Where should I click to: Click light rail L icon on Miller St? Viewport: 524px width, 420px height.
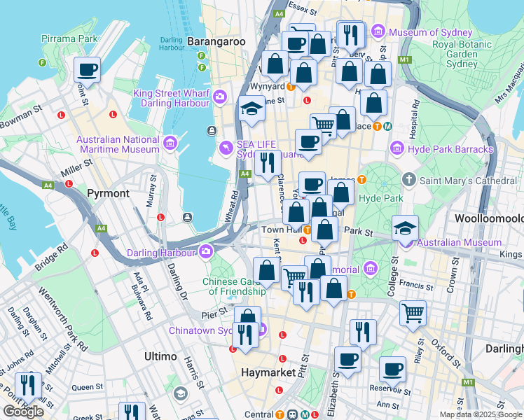[69, 183]
